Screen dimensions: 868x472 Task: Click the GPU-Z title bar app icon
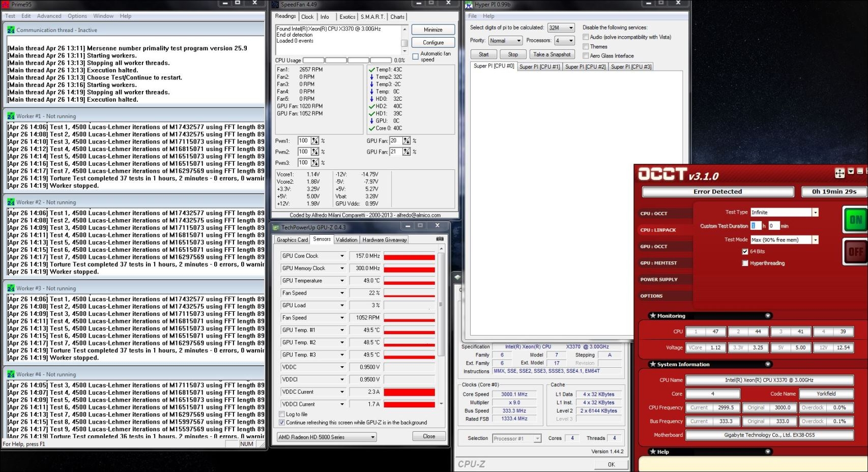tap(276, 227)
